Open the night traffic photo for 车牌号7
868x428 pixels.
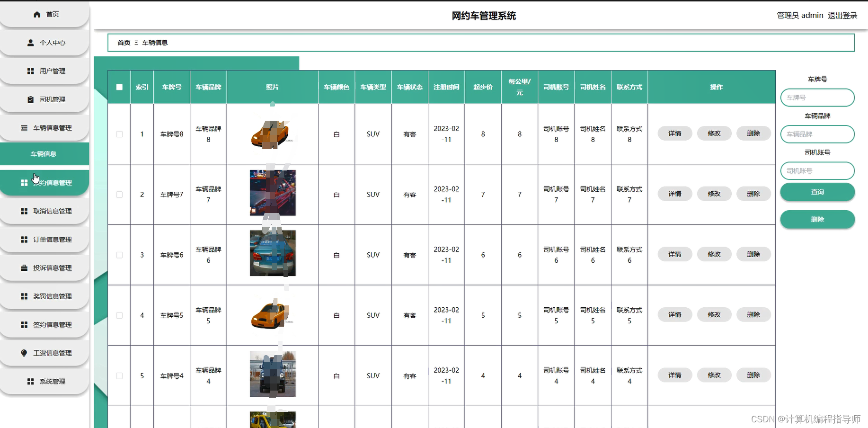(273, 193)
